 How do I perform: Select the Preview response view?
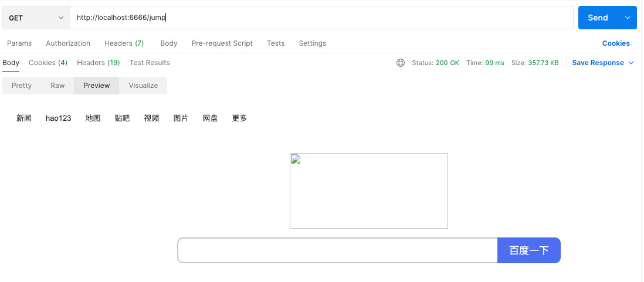[97, 86]
